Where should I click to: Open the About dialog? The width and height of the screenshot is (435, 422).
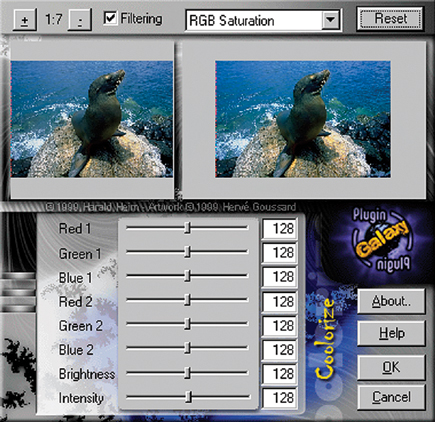[391, 301]
